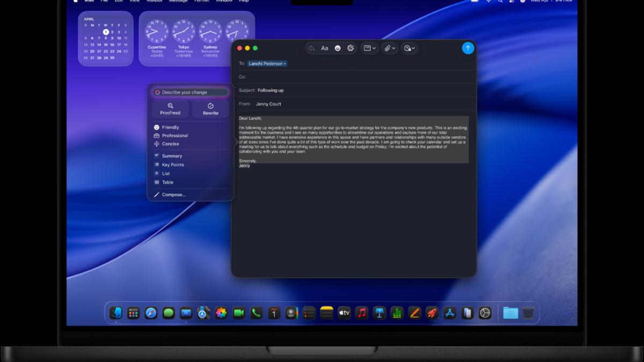Open the App Store from the Dock

pyautogui.click(x=450, y=313)
